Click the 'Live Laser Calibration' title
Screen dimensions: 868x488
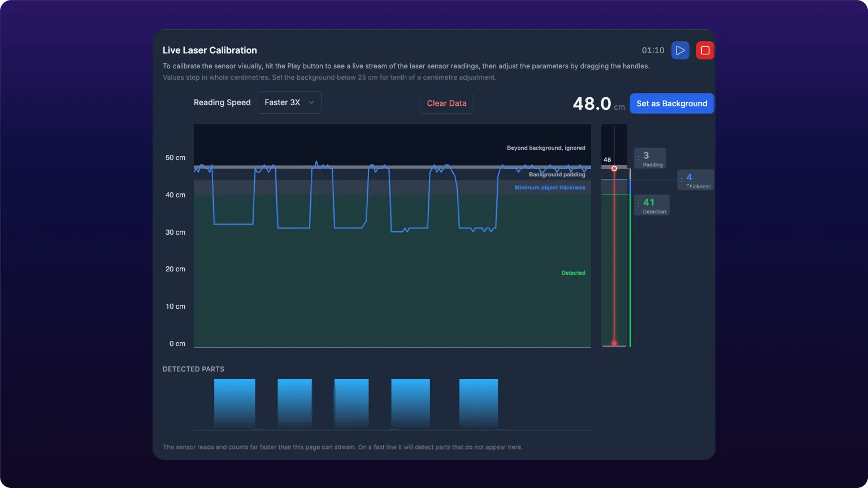[x=210, y=50]
